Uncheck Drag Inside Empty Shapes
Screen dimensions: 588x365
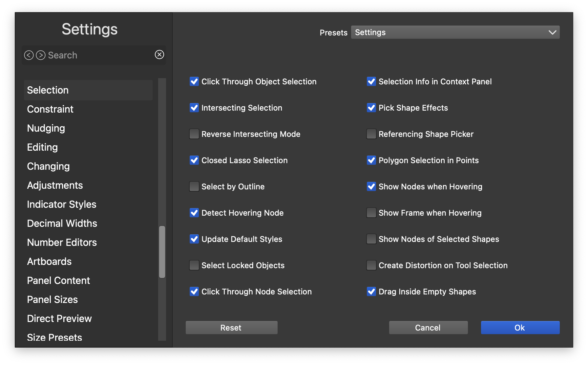[371, 291]
